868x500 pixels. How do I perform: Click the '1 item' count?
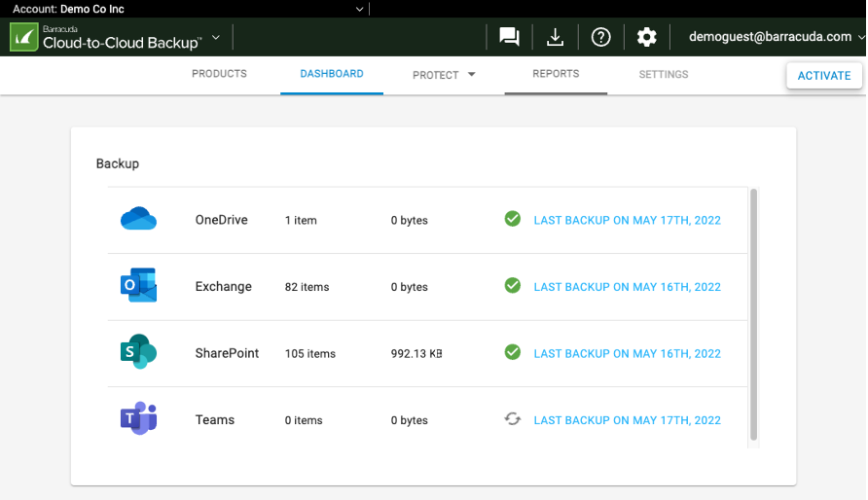301,220
